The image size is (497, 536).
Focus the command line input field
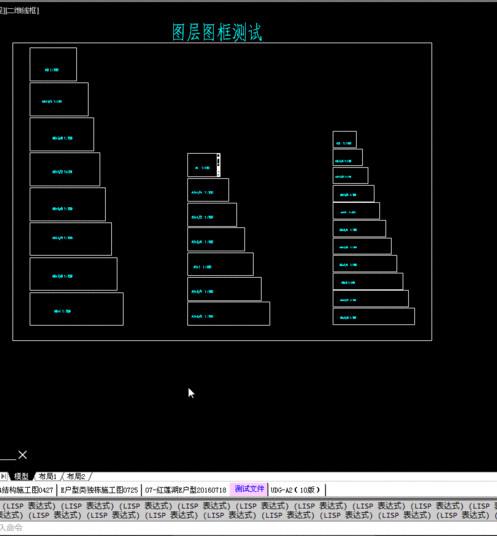248,527
